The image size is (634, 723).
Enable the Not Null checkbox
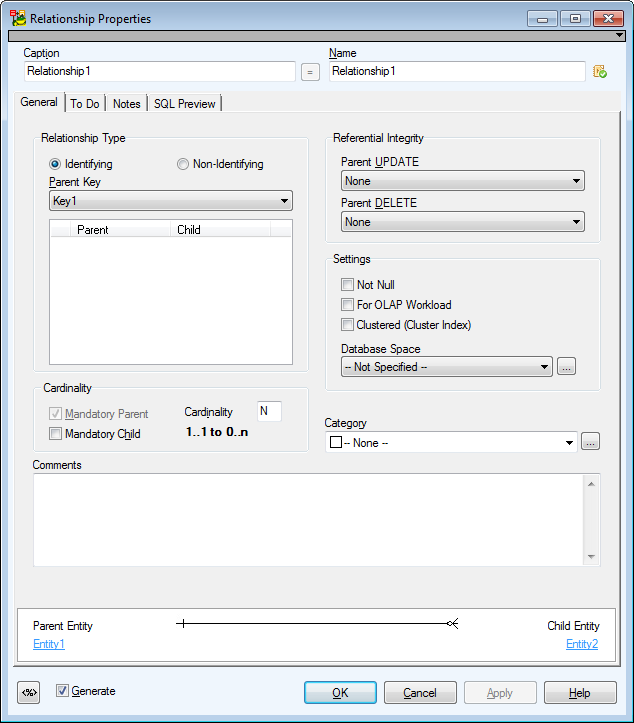pyautogui.click(x=347, y=284)
